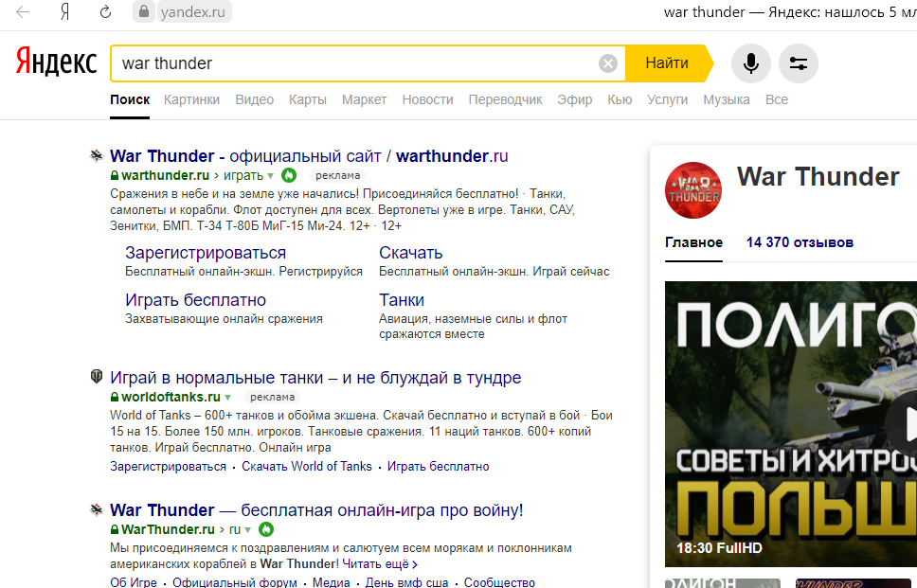Open the Эфир tab
Viewport: 917px width, 588px height.
tap(575, 100)
